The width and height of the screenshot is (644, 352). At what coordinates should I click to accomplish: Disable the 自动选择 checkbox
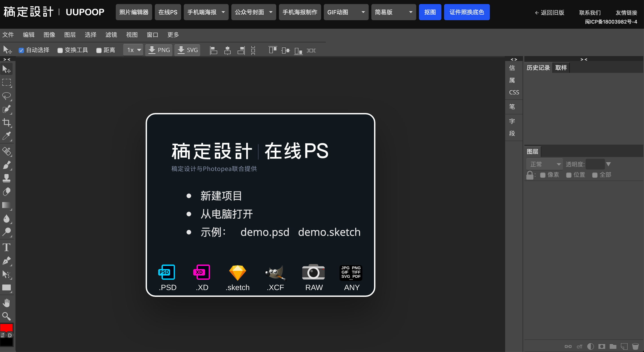pos(21,50)
